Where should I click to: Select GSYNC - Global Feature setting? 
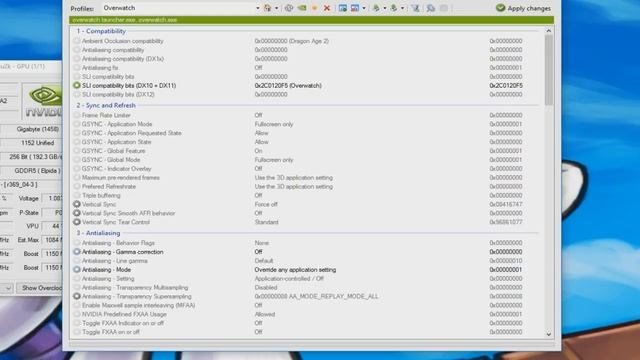[x=113, y=151]
